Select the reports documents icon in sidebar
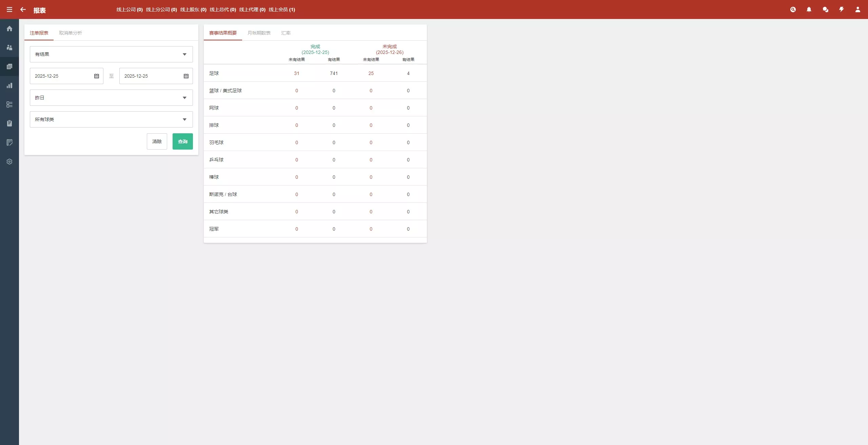868x445 pixels. (x=9, y=66)
